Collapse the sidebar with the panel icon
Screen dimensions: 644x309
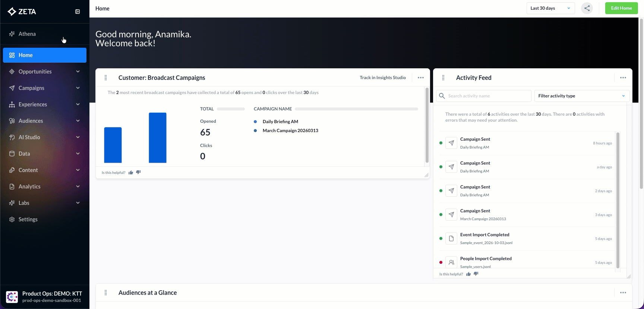[78, 12]
